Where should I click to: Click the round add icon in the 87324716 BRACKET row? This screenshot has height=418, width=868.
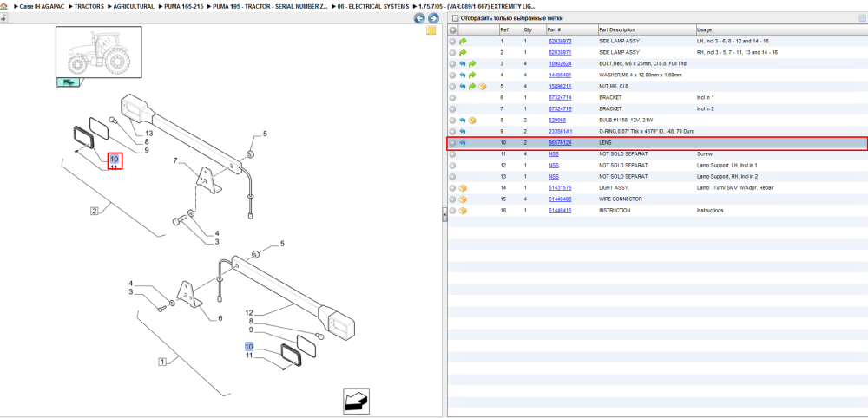(x=452, y=109)
